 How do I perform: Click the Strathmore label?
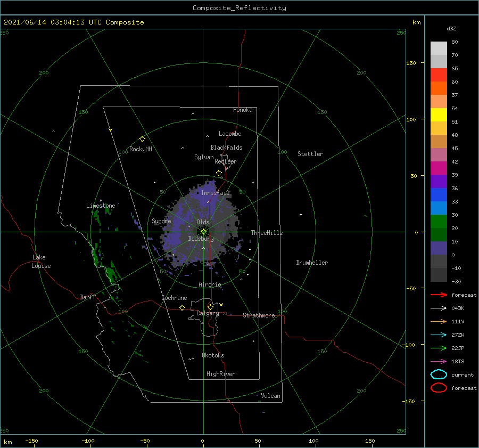point(259,315)
